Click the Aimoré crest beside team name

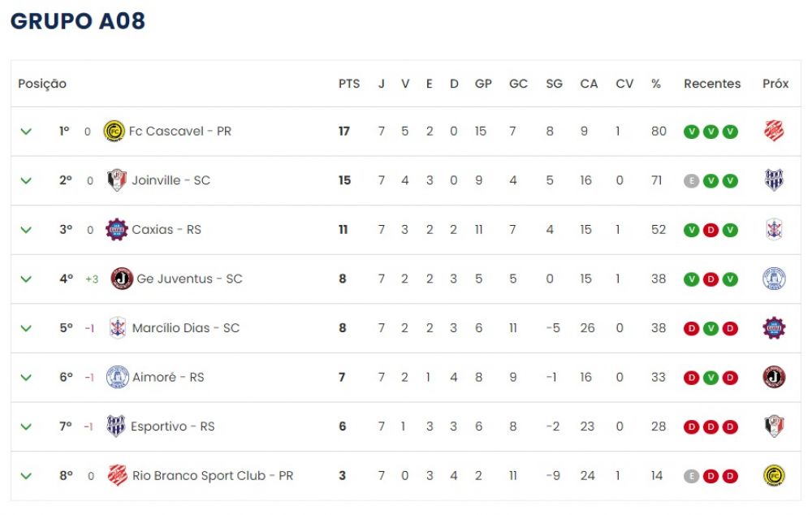117,377
